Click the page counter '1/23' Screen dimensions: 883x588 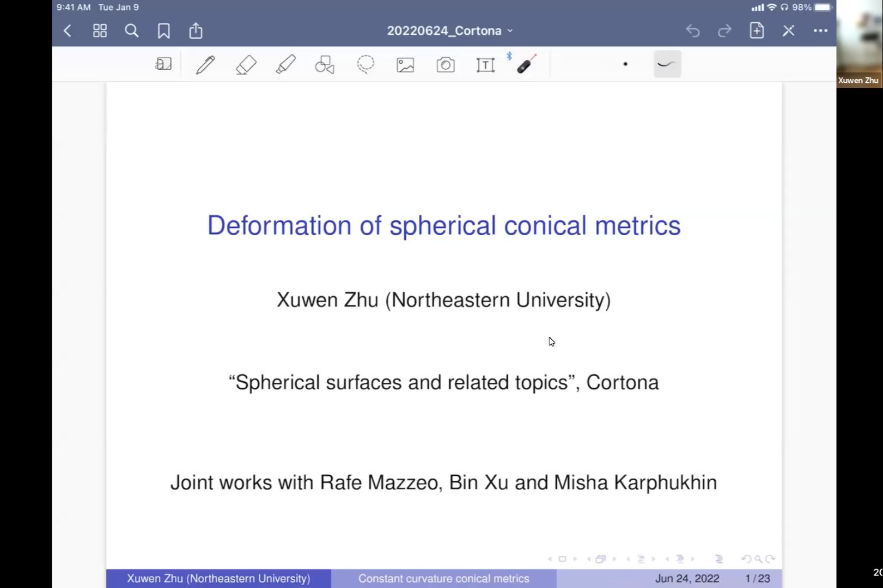coord(758,578)
